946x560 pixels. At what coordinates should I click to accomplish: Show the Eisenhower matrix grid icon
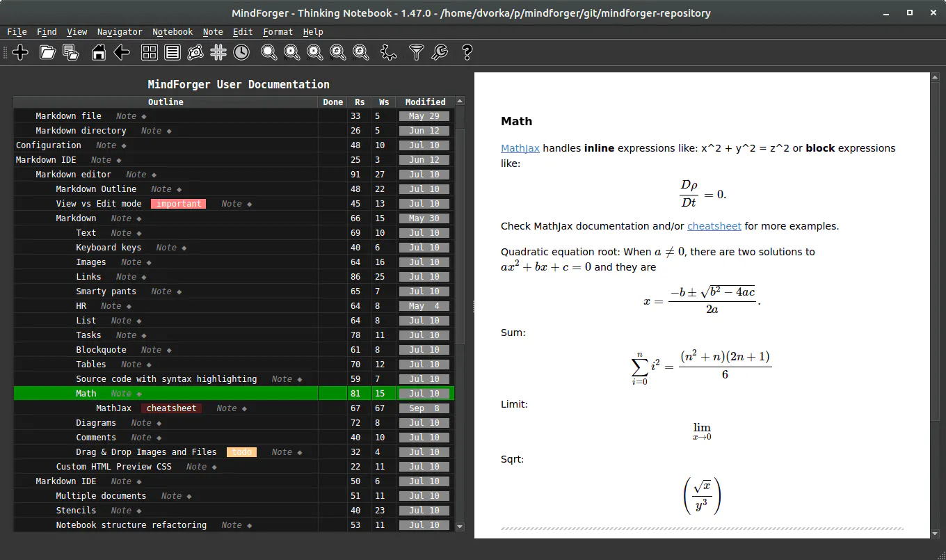coord(150,52)
